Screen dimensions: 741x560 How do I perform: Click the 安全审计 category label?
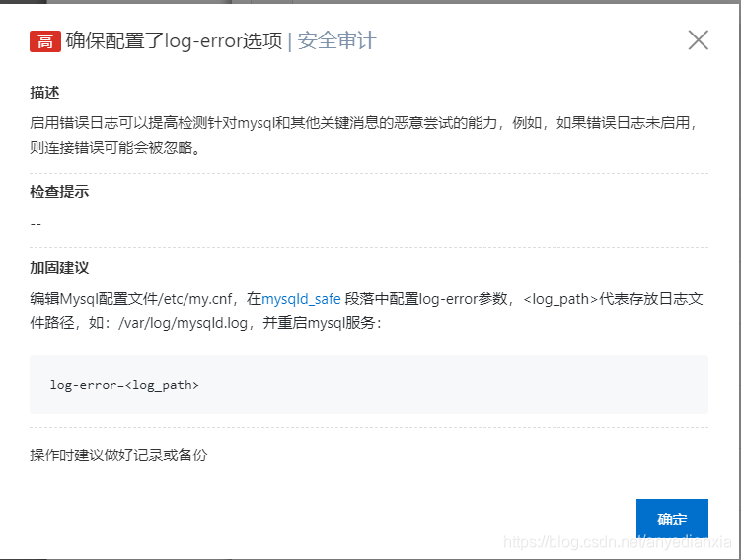click(x=336, y=40)
